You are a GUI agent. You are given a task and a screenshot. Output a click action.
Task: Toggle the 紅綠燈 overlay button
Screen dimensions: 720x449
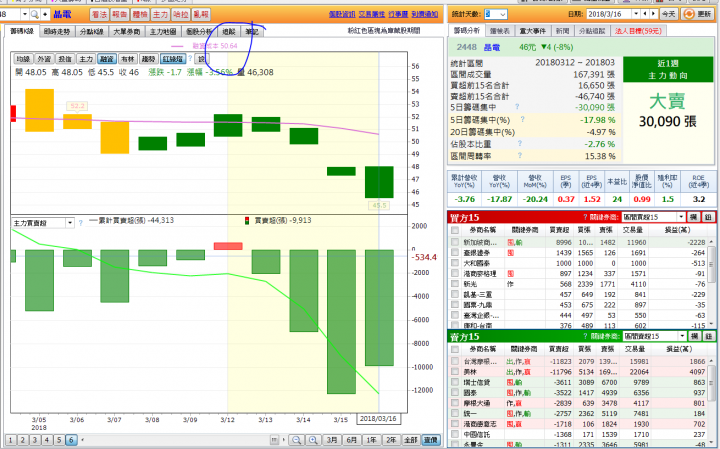point(173,59)
